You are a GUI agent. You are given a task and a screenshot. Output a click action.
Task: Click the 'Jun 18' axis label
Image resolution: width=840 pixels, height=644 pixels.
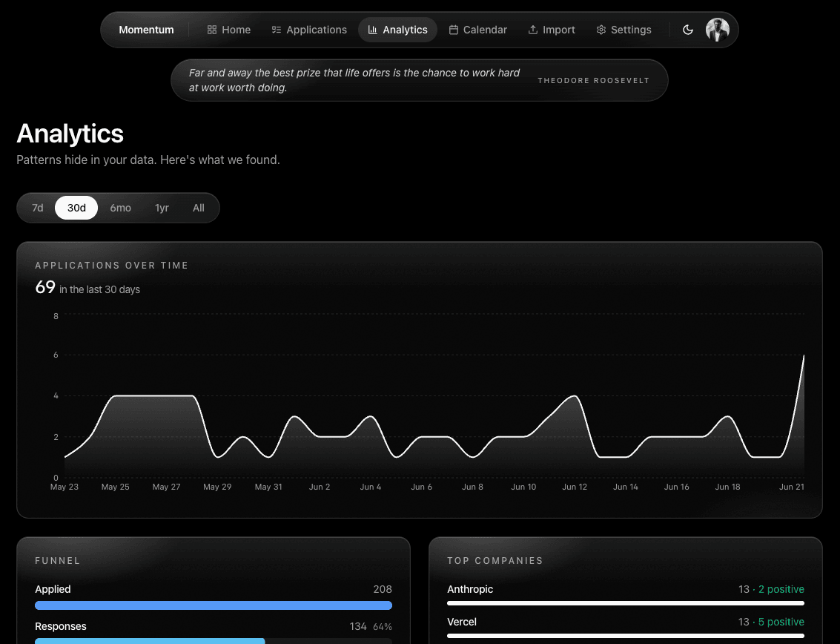click(x=727, y=487)
